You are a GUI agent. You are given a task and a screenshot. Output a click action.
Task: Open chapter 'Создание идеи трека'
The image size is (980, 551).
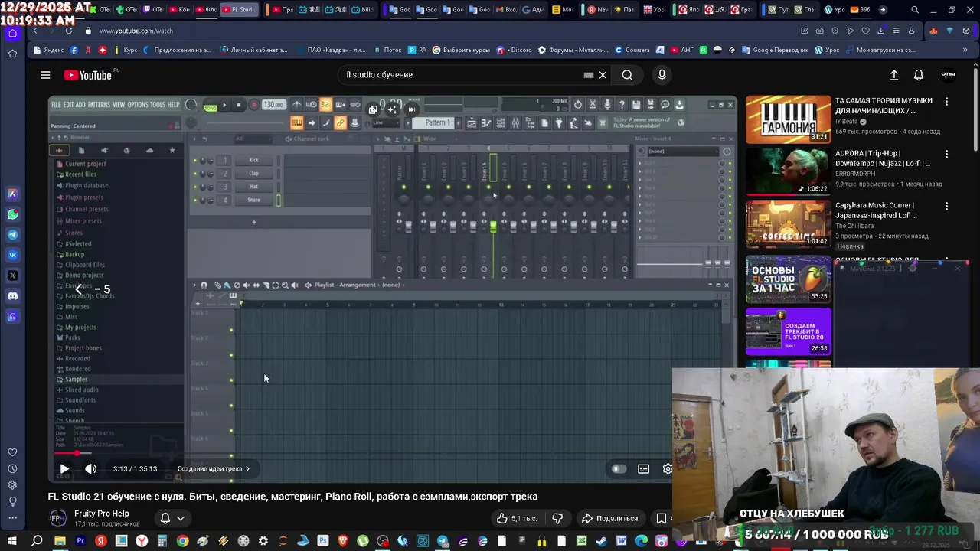pos(214,469)
